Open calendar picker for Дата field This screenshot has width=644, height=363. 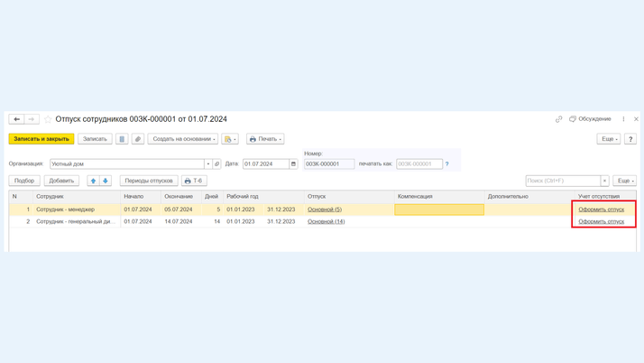(293, 164)
